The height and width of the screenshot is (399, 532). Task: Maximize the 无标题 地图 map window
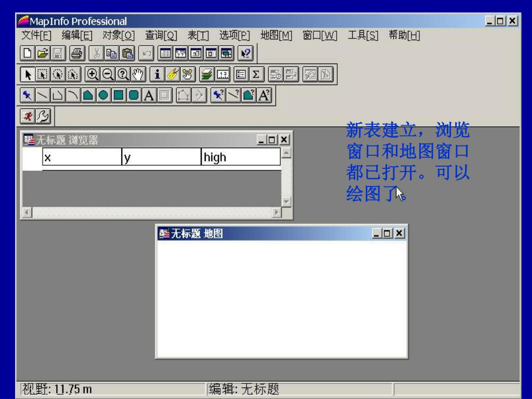(x=387, y=233)
